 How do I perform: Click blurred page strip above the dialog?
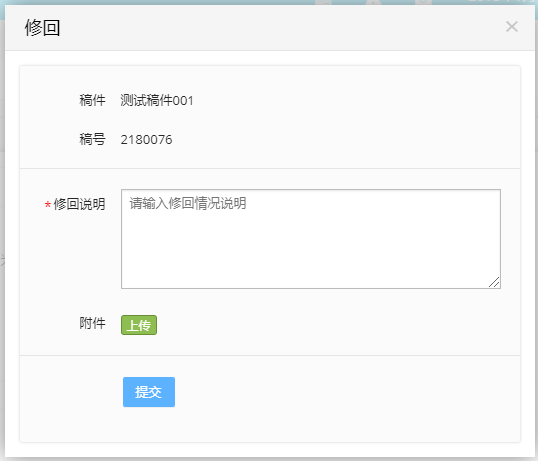[269, 2]
